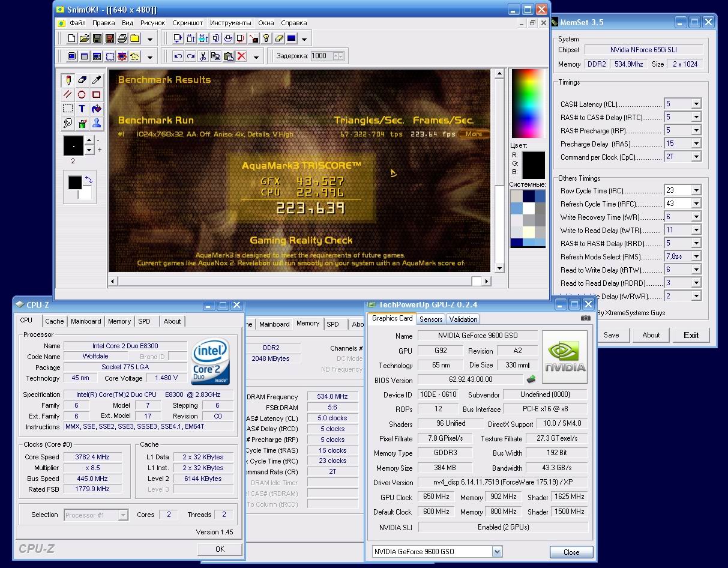This screenshot has height=568, width=728.
Task: Open the Инструменты menu in SnimOK
Action: [230, 23]
